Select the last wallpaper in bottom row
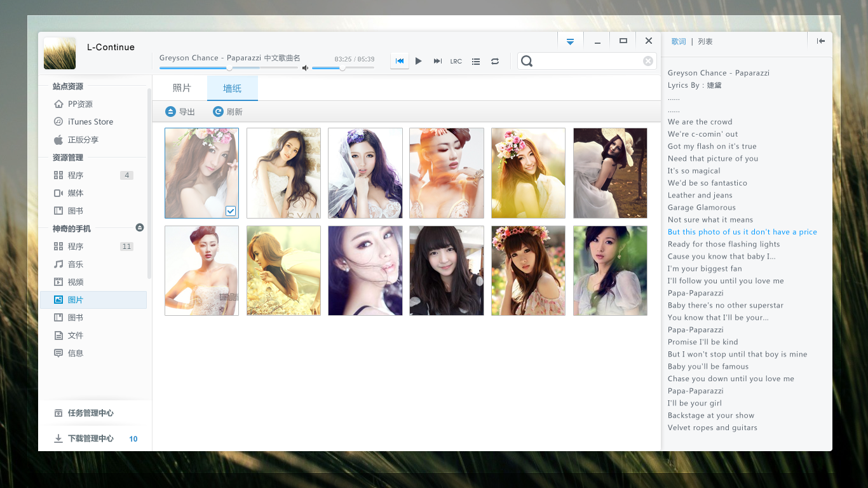 pos(610,271)
